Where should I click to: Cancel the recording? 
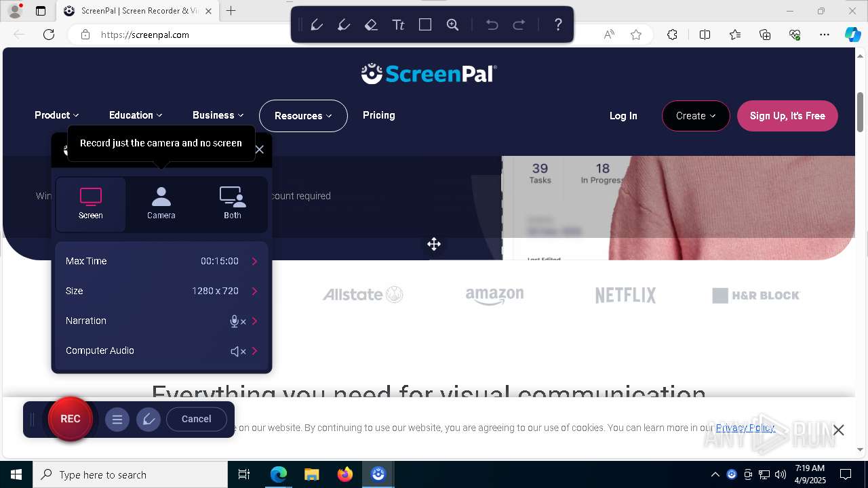(x=197, y=419)
